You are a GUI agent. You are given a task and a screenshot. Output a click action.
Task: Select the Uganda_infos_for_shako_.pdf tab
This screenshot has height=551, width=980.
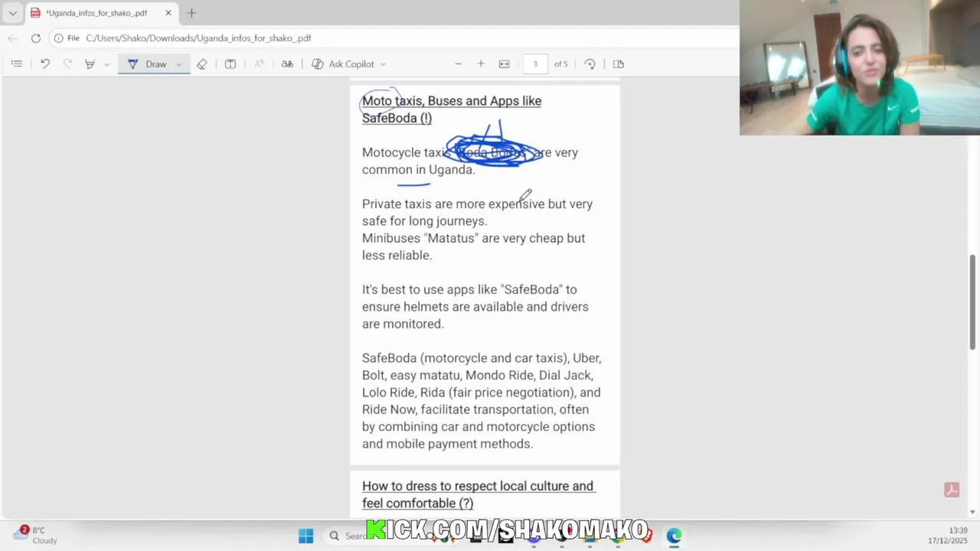click(96, 13)
